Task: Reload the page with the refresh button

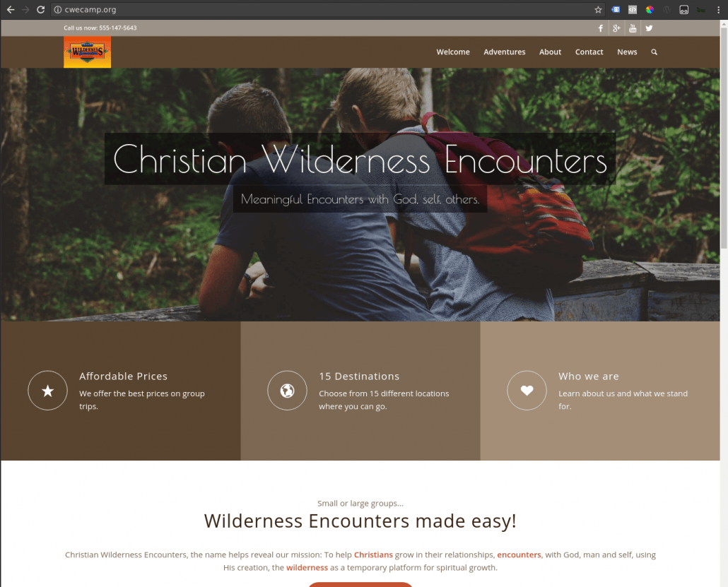Action: [41, 10]
